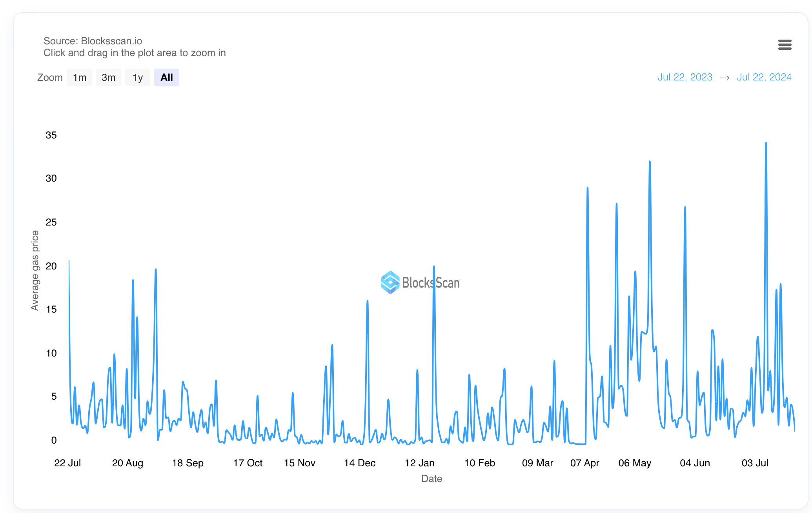Select the 1m zoom range
812x513 pixels.
click(80, 77)
